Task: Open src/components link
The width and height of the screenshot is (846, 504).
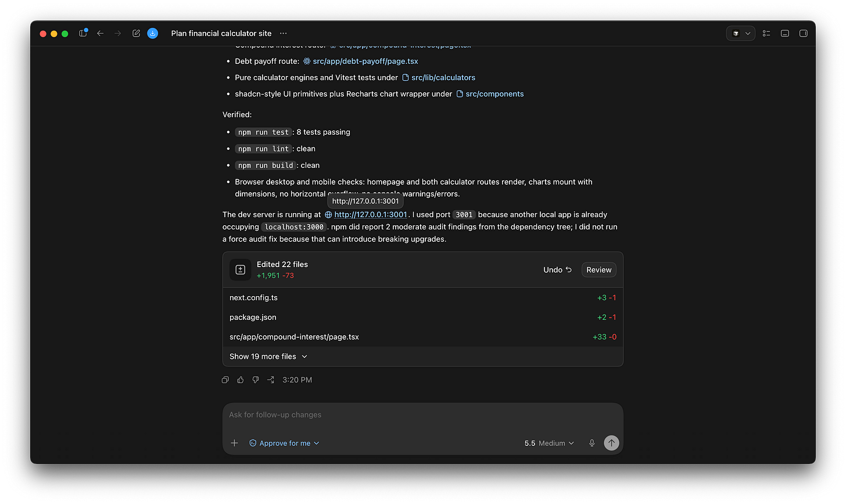Action: point(494,93)
